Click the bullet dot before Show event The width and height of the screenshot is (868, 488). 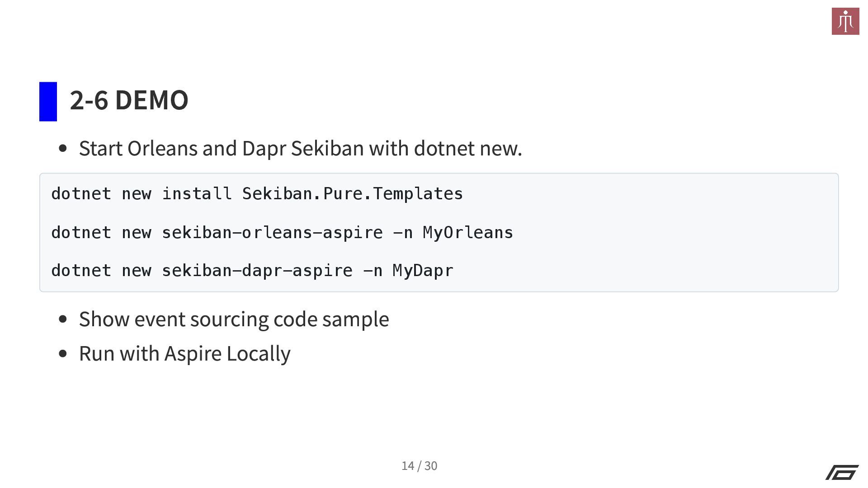[x=63, y=319]
